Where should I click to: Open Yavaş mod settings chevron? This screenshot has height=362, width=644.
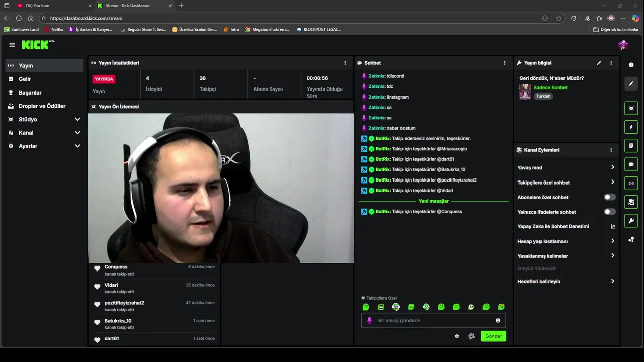612,167
